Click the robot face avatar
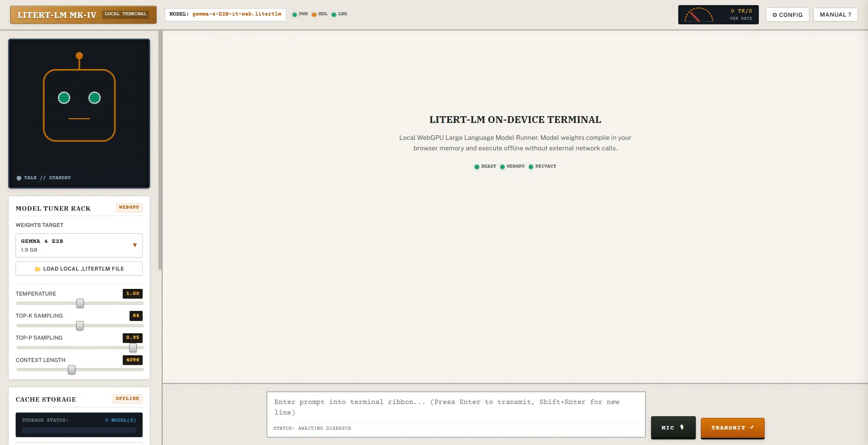This screenshot has height=445, width=868. 79,97
